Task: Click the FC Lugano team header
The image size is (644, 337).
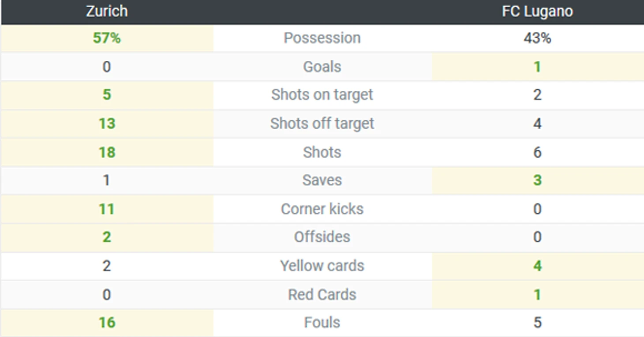Action: tap(537, 11)
